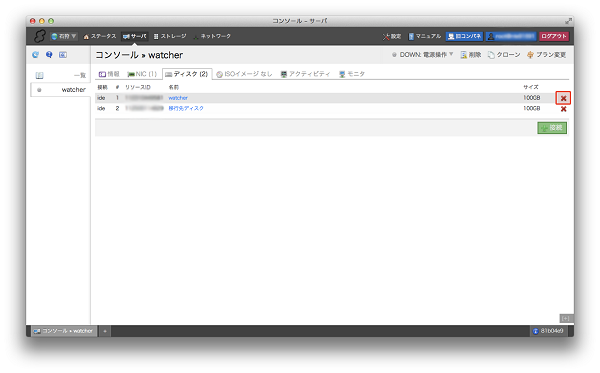This screenshot has width=600, height=373.
Task: Disconnect the watcher disk with the red X
Action: click(x=563, y=98)
